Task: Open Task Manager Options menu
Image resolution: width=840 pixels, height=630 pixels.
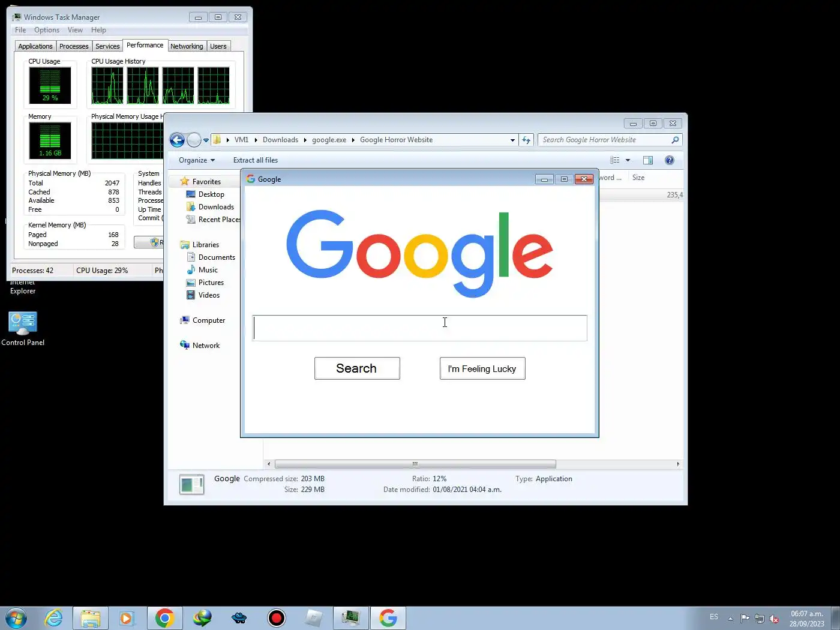Action: click(x=47, y=30)
